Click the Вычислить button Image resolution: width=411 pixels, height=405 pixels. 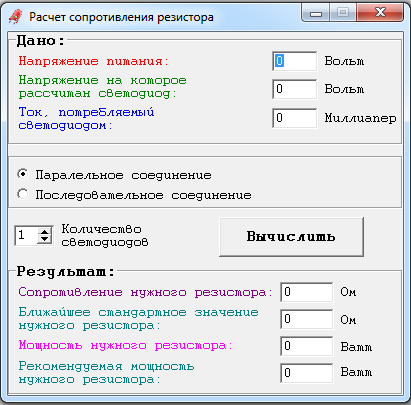coord(291,237)
